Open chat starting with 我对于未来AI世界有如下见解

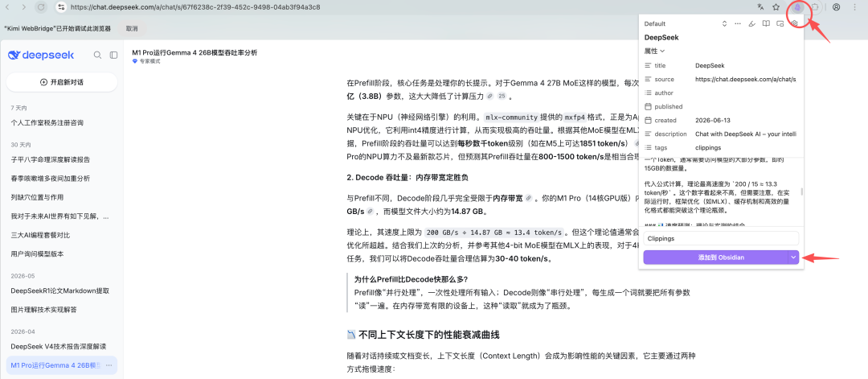pos(61,216)
